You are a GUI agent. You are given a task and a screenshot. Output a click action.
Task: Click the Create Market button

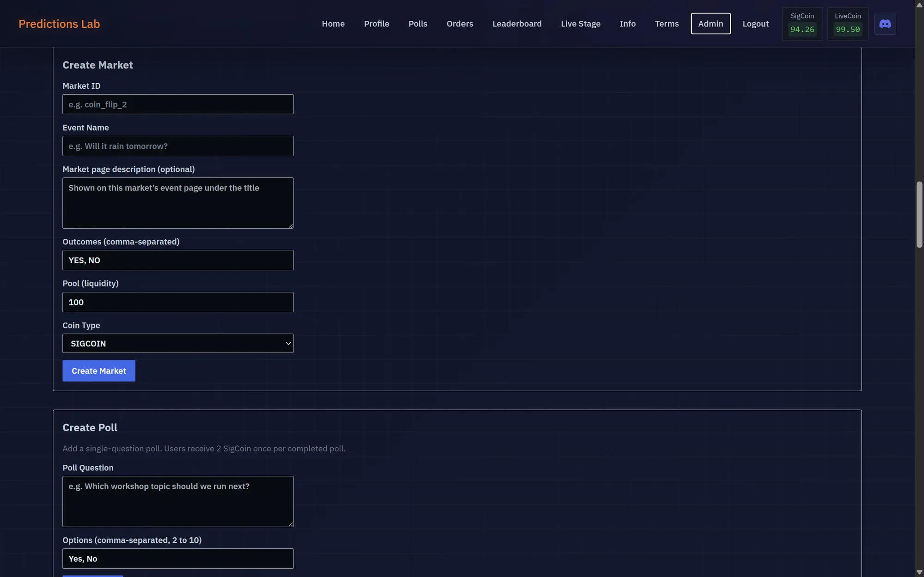(x=99, y=370)
